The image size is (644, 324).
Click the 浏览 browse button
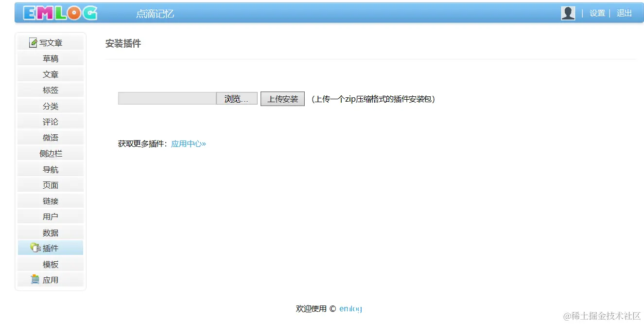[236, 98]
